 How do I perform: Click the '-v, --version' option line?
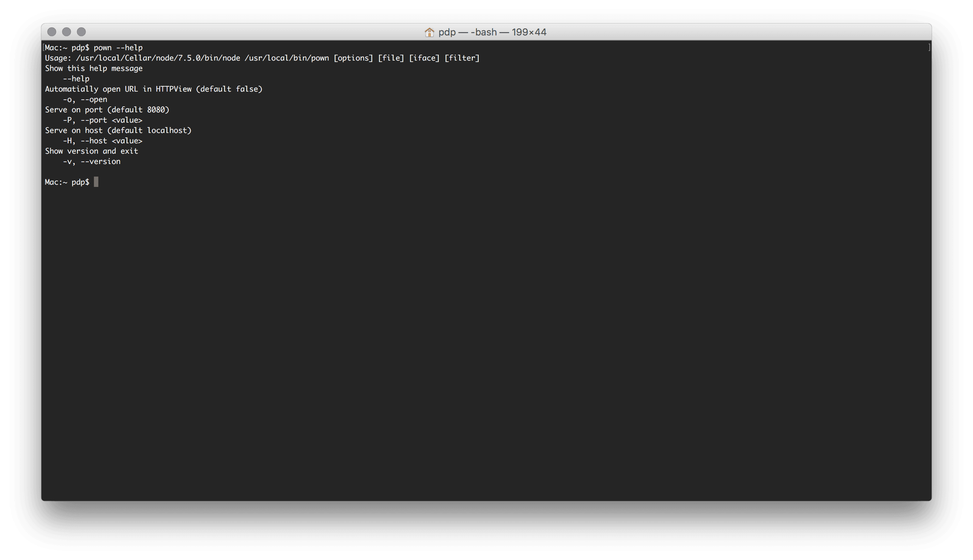(92, 161)
